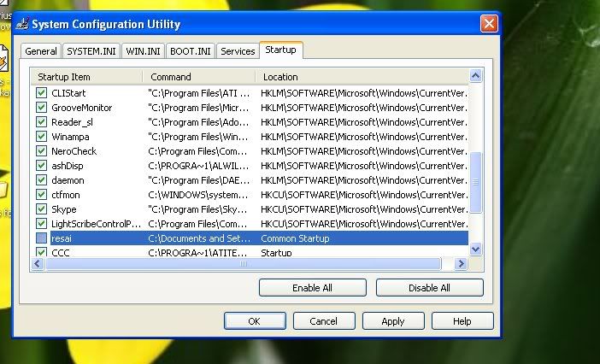600x364 pixels.
Task: Select the Startup tab
Action: (281, 50)
